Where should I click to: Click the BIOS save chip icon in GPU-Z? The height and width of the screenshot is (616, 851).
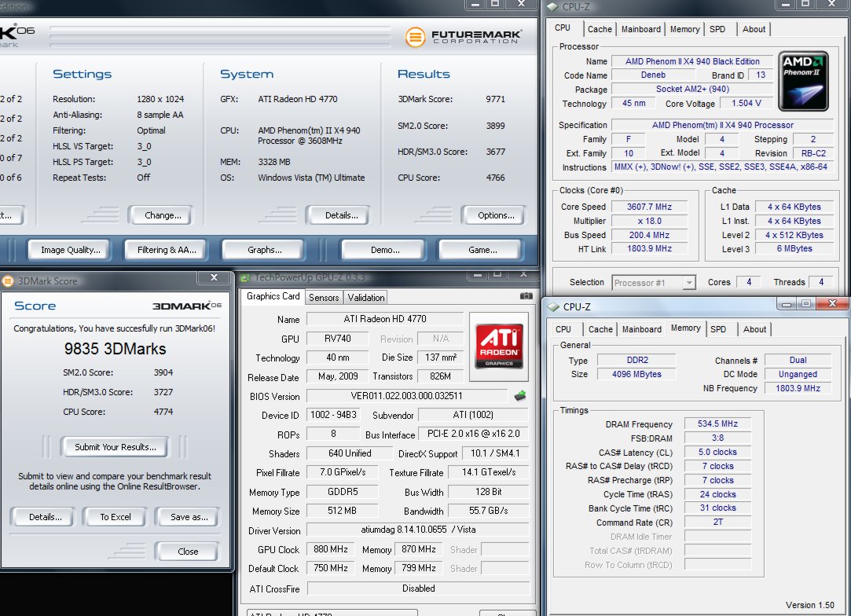pyautogui.click(x=520, y=396)
